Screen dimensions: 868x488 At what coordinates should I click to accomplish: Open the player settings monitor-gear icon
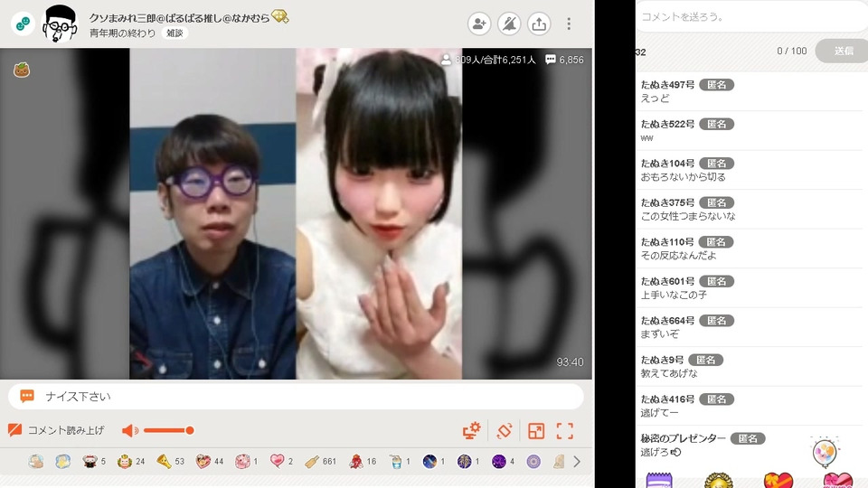[x=472, y=430]
